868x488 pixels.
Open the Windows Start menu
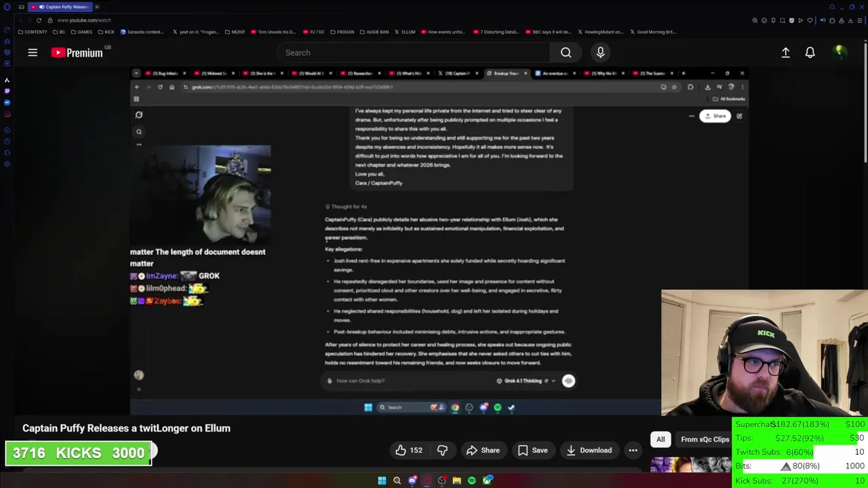pos(382,481)
